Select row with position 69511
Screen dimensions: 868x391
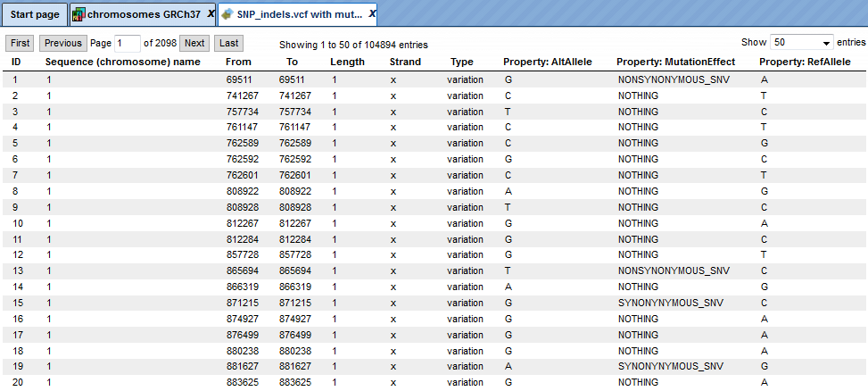tap(434, 79)
